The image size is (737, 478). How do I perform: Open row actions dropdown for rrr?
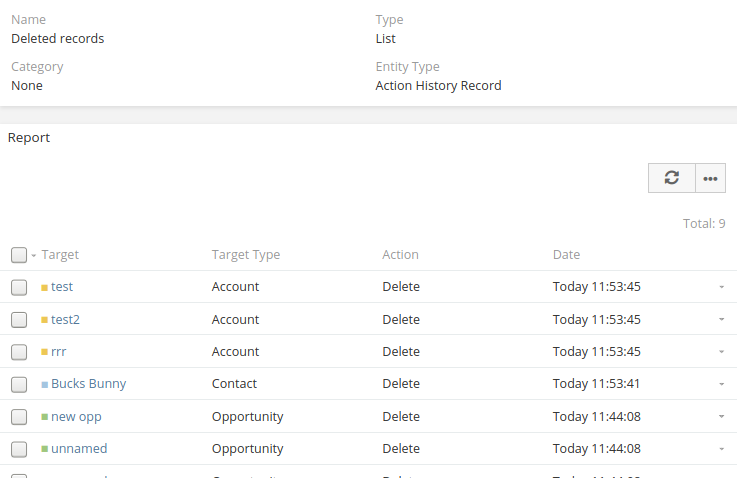[721, 352]
